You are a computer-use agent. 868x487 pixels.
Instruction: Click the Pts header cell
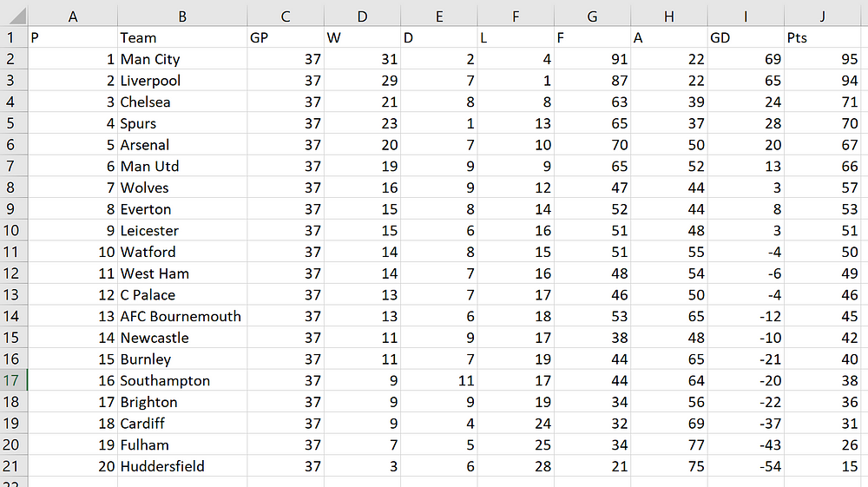(823, 37)
